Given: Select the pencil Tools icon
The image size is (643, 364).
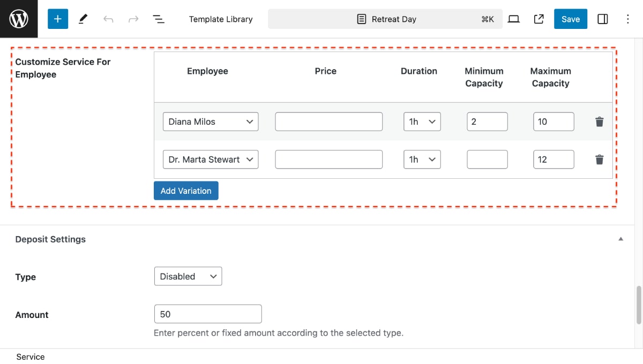Looking at the screenshot, I should point(83,19).
